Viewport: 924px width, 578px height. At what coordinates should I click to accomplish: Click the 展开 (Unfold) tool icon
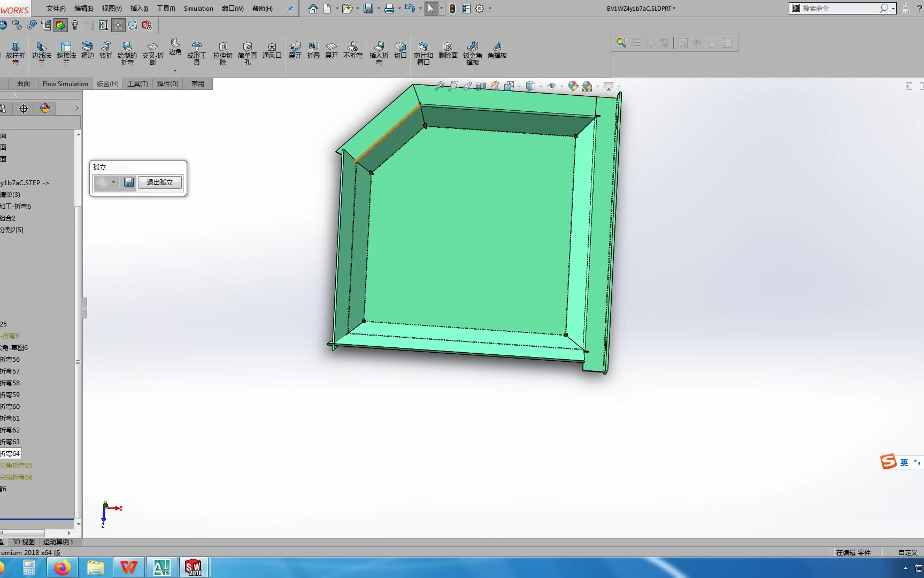295,50
